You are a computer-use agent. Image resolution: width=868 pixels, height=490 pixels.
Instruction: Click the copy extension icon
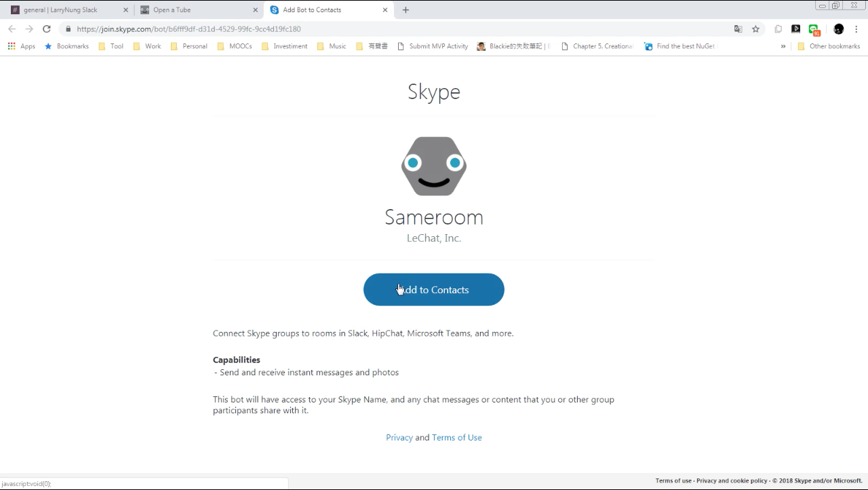pos(778,29)
